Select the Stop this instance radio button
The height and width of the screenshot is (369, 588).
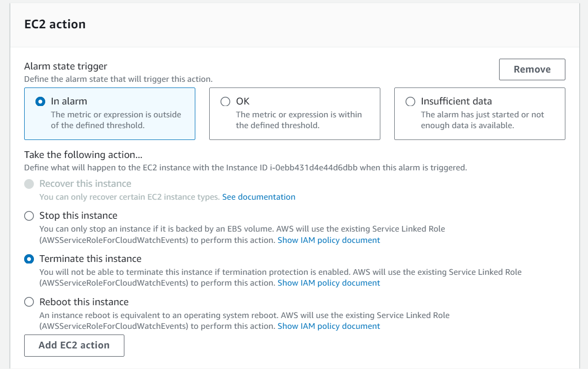tap(29, 216)
